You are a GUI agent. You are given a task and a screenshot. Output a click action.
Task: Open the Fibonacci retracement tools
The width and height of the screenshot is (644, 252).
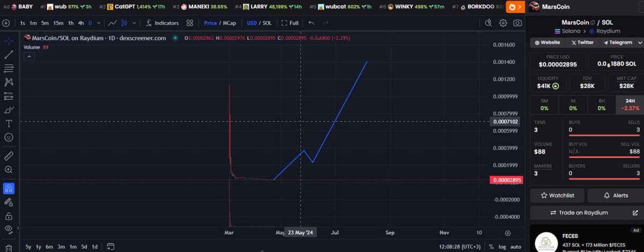pyautogui.click(x=9, y=68)
